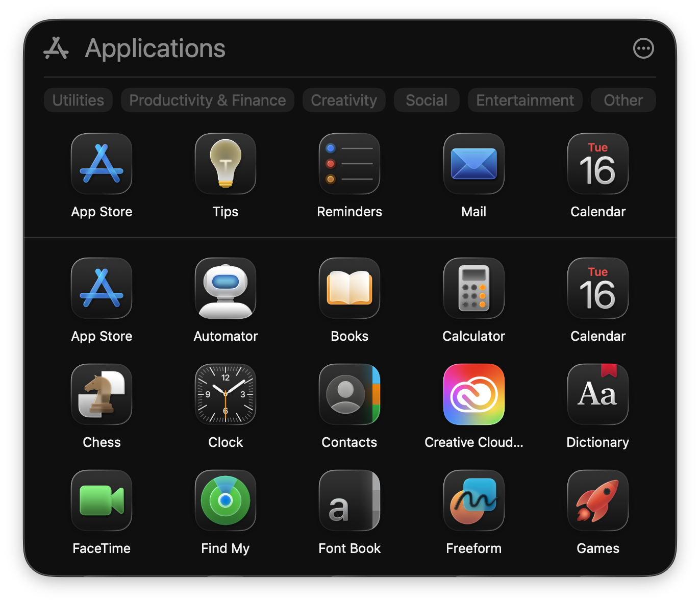Choose the Entertainment category filter
Screen dimensions: 700x604
point(525,100)
